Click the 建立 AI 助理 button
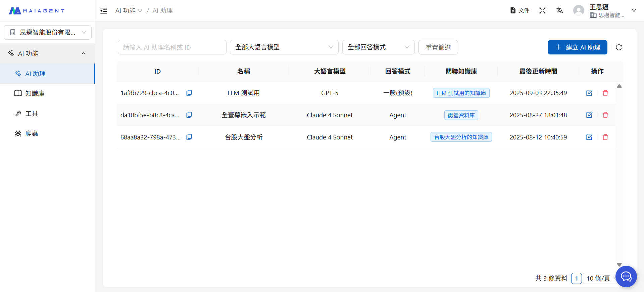Viewport: 644px width, 292px height. [577, 47]
